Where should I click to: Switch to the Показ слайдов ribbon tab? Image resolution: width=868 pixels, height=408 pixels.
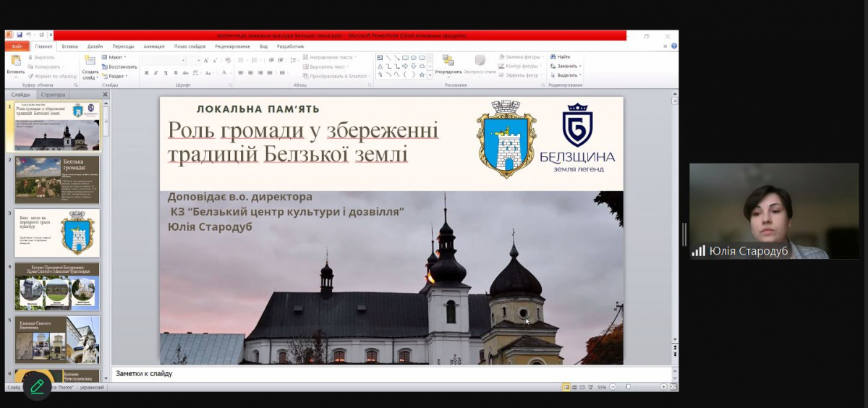pyautogui.click(x=191, y=46)
